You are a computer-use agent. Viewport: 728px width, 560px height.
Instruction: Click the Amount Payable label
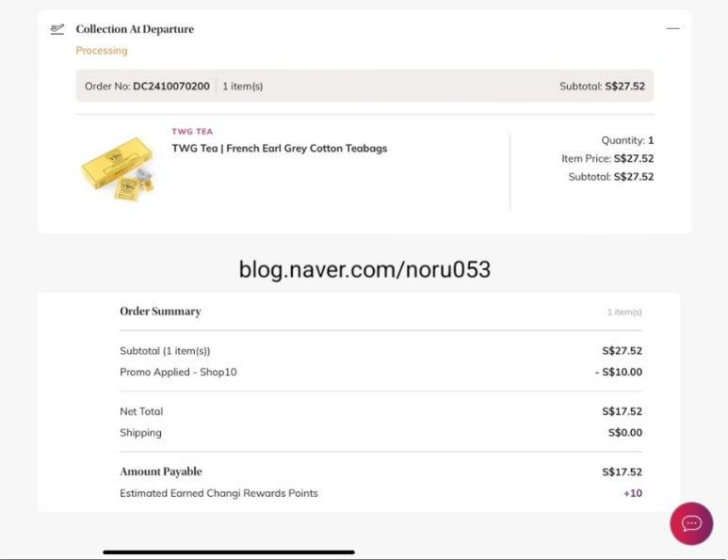pos(161,472)
